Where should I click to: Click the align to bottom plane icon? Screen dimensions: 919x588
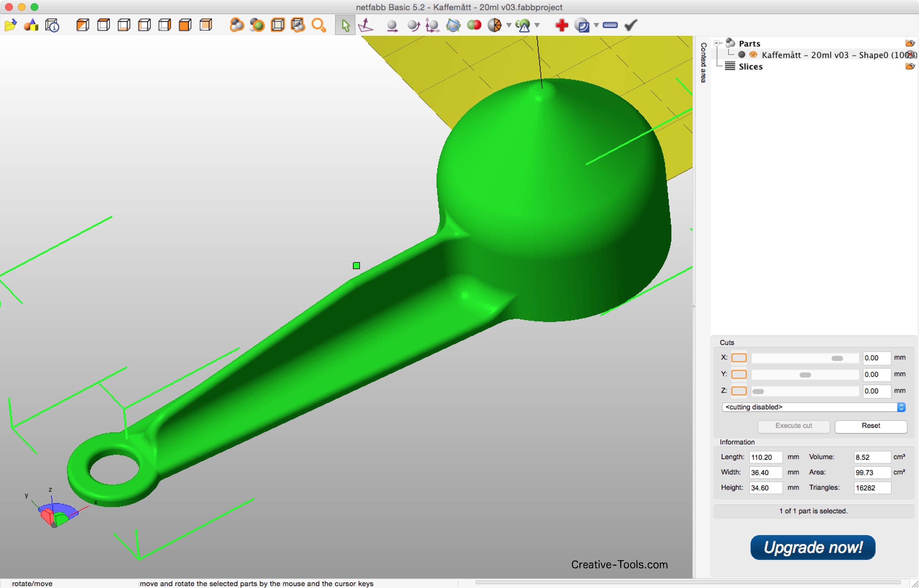(x=366, y=26)
